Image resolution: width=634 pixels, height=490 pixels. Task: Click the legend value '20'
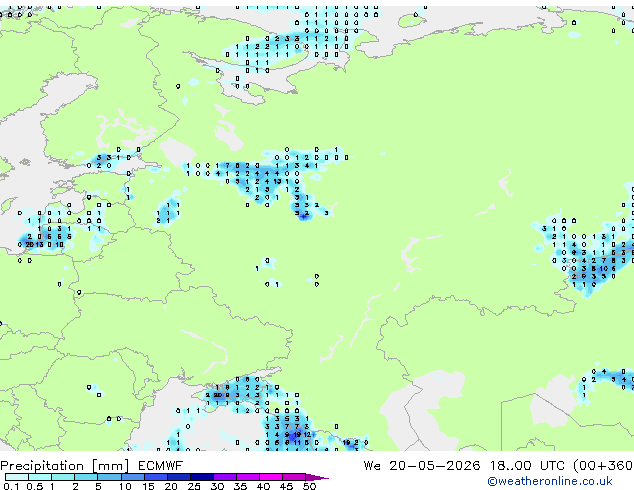point(171,486)
